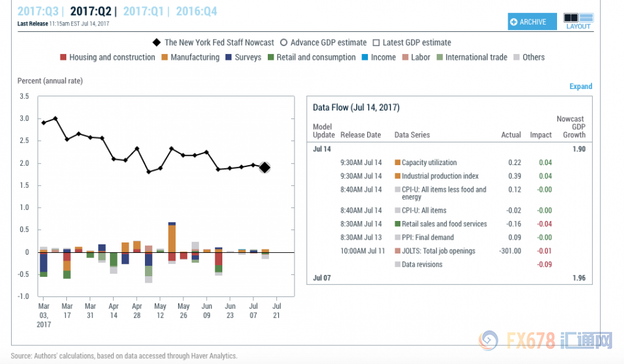
Task: Click the Income light blue legend swatch
Action: click(x=365, y=57)
